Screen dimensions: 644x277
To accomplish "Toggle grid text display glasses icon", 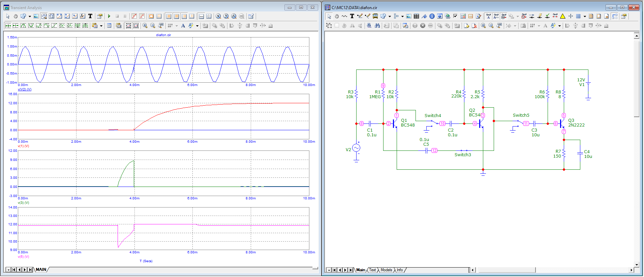I will click(496, 16).
